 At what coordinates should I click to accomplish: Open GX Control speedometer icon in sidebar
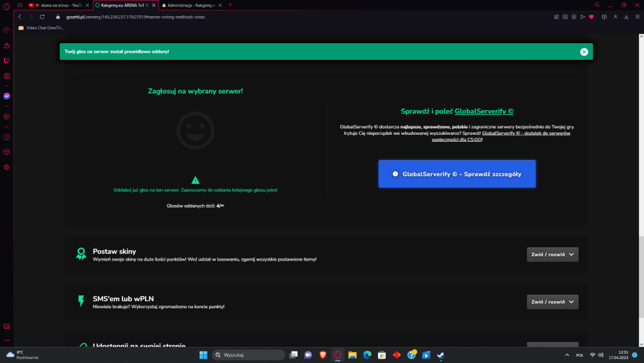click(6, 30)
